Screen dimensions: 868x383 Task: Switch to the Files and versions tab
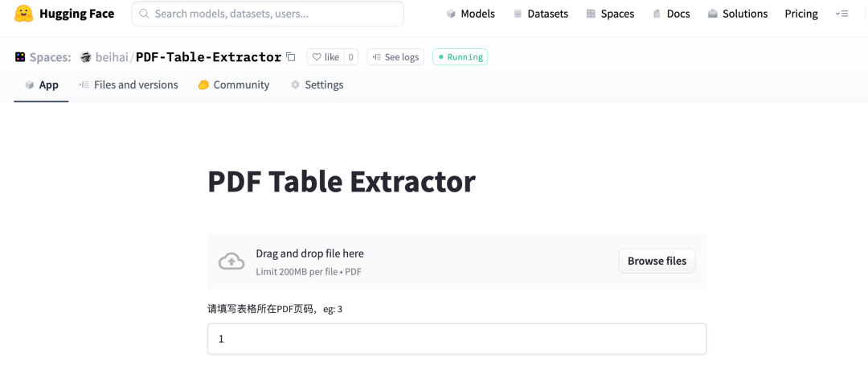[129, 84]
